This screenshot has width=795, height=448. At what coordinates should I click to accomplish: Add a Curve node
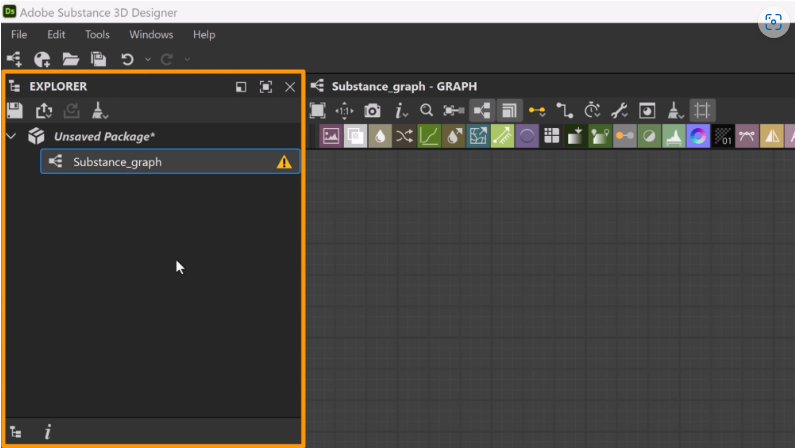(428, 136)
